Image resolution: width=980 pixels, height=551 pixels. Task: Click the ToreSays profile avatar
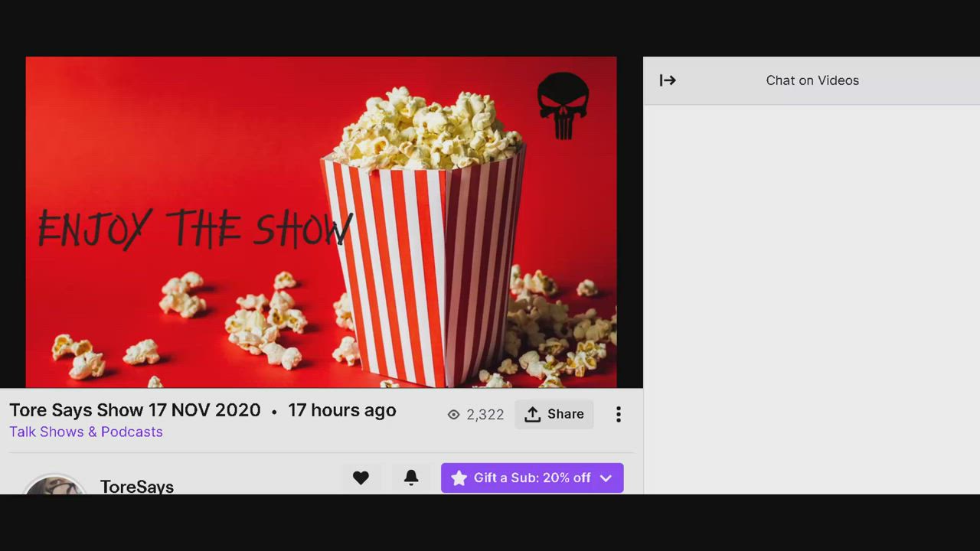[54, 486]
